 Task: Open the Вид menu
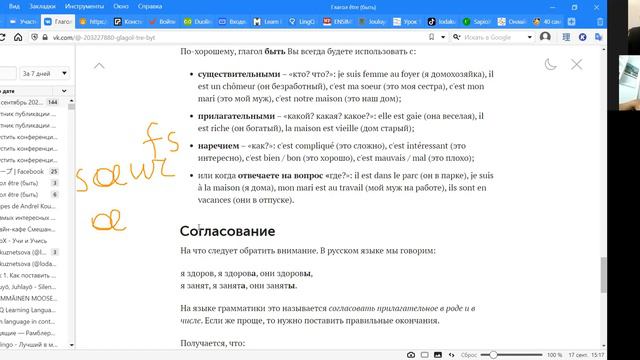[x=14, y=7]
